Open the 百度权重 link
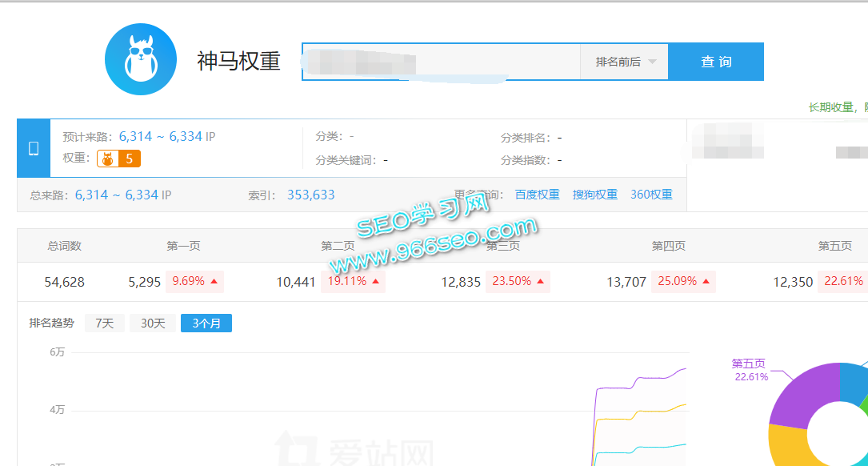This screenshot has height=466, width=868. [537, 195]
